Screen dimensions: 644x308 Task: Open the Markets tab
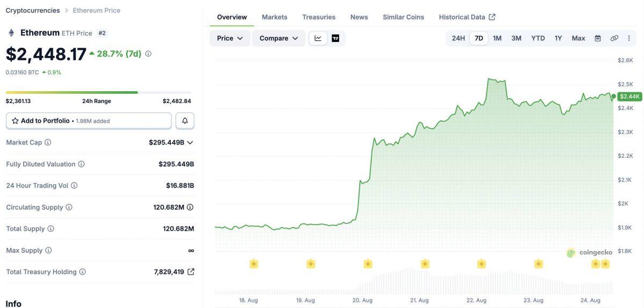click(274, 17)
